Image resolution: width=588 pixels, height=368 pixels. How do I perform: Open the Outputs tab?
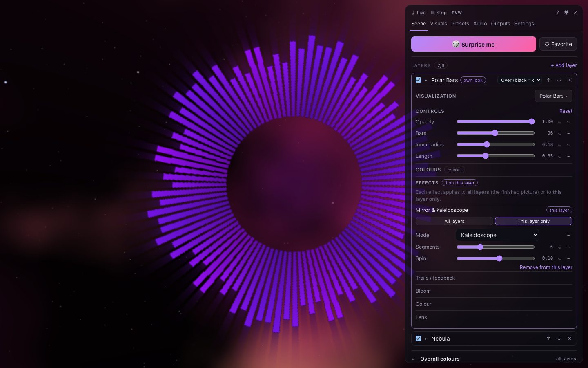[501, 24]
